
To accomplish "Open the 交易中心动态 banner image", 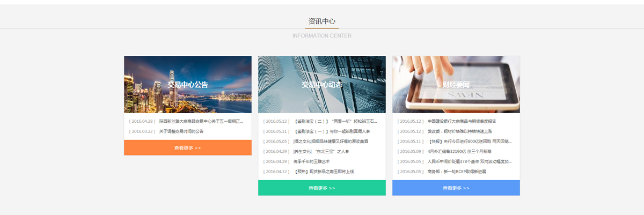I will click(322, 84).
